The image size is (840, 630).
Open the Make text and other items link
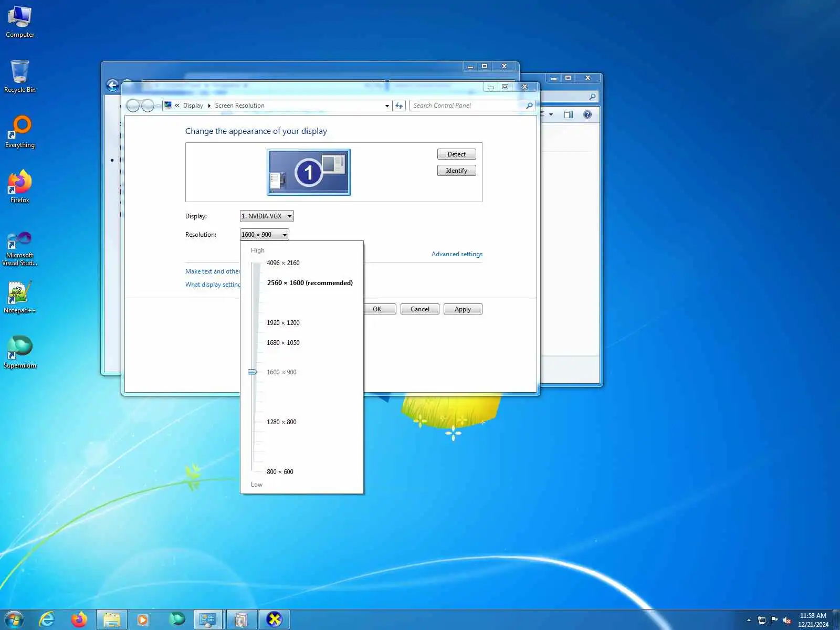[x=213, y=271]
